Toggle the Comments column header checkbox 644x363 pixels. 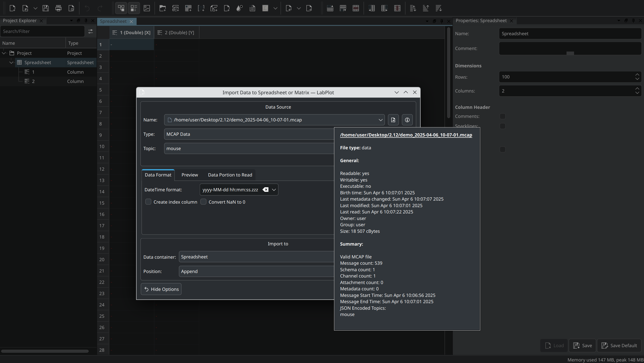click(502, 116)
